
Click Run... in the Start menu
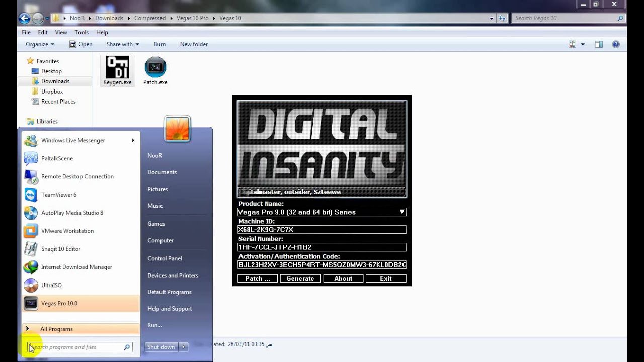154,325
